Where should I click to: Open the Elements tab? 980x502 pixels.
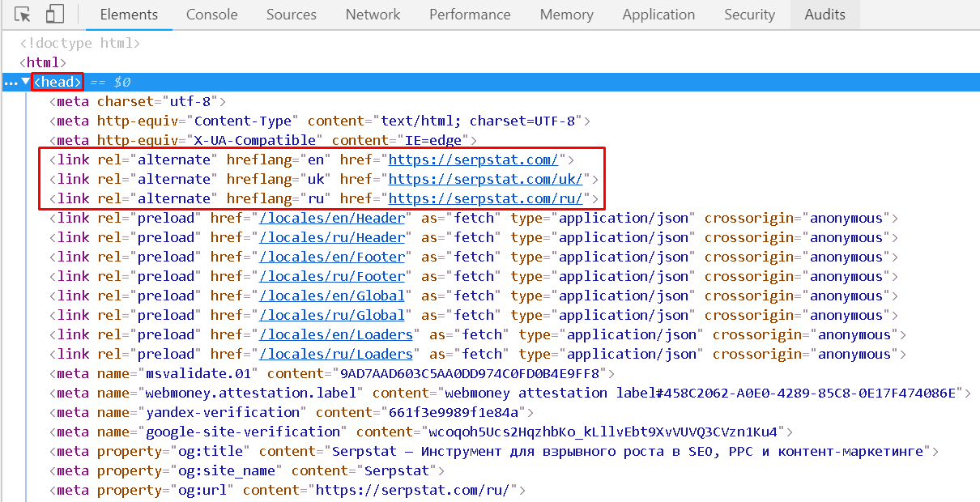tap(130, 15)
